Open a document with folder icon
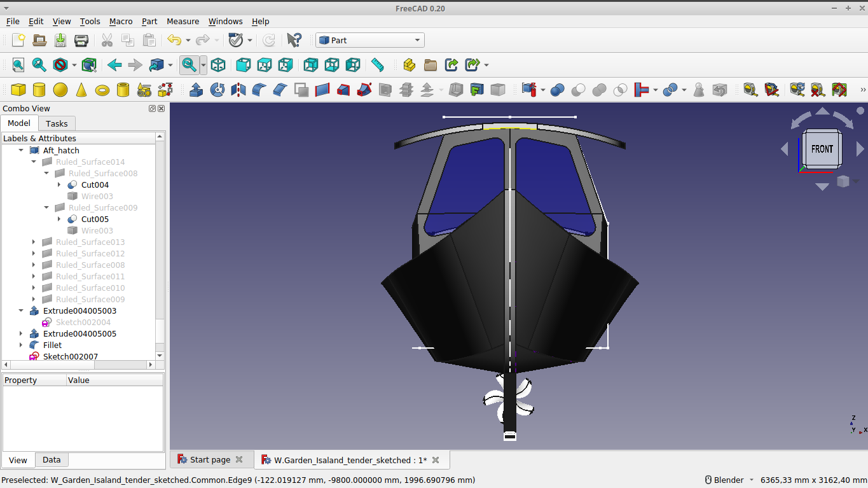Screen dimensions: 868x488 [39, 40]
